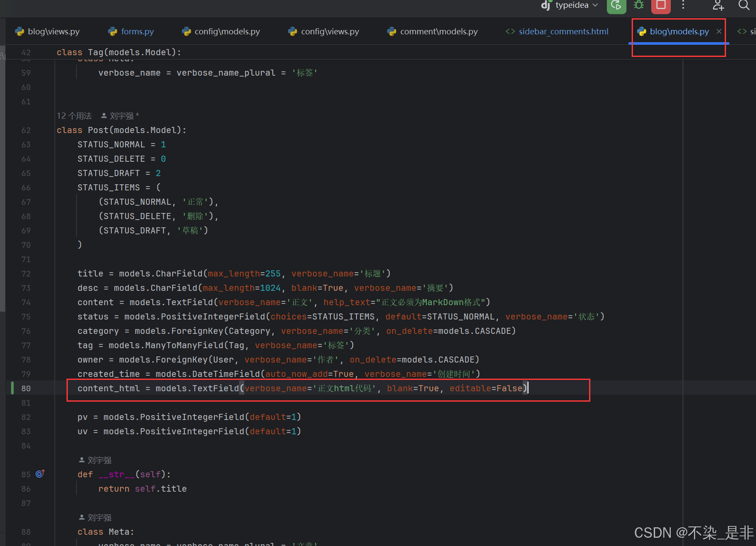
Task: Switch to the forms.py tab
Action: click(x=131, y=31)
